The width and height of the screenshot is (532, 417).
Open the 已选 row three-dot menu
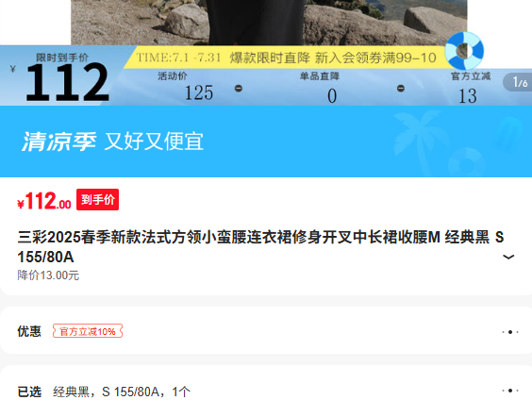[510, 391]
